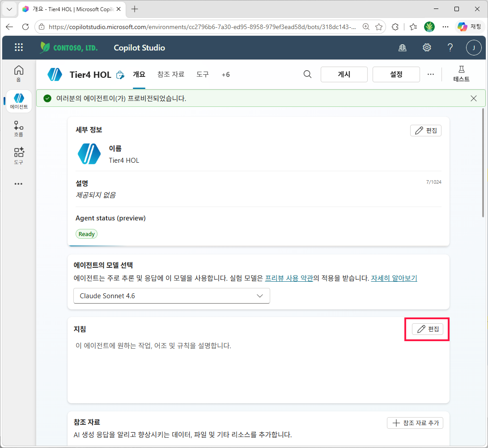Close the Tier4 HOL browser tab
488x448 pixels.
[x=119, y=9]
